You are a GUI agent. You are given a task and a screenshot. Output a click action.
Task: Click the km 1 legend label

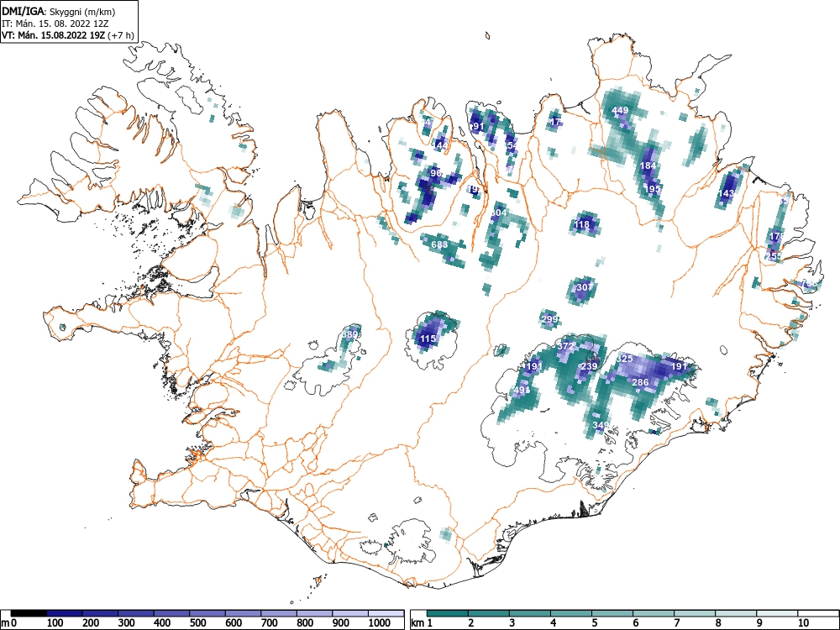click(x=422, y=623)
